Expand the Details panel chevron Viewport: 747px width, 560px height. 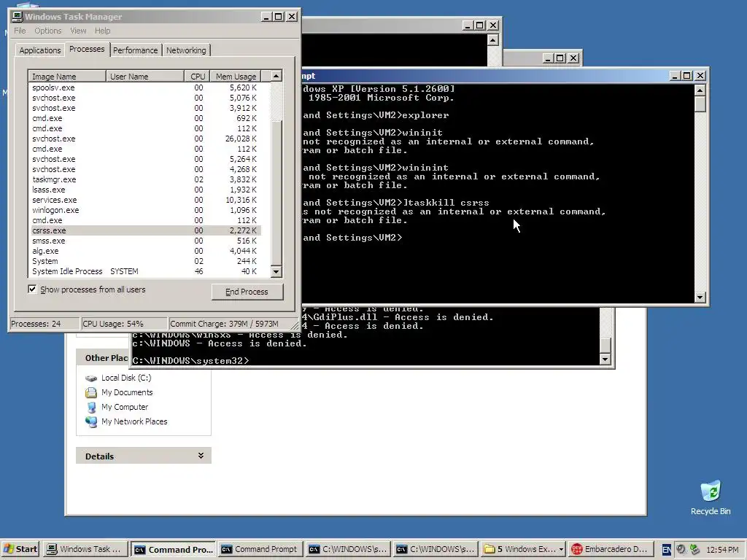click(201, 456)
